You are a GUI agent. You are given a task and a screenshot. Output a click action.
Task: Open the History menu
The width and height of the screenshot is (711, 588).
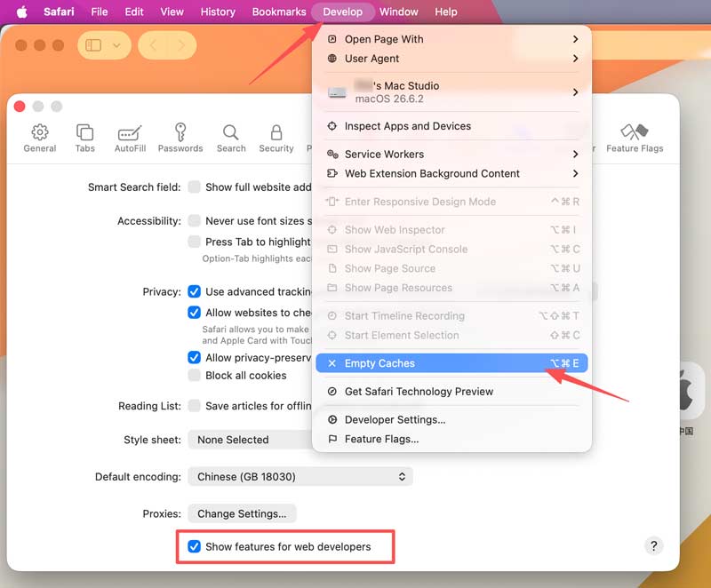(218, 12)
